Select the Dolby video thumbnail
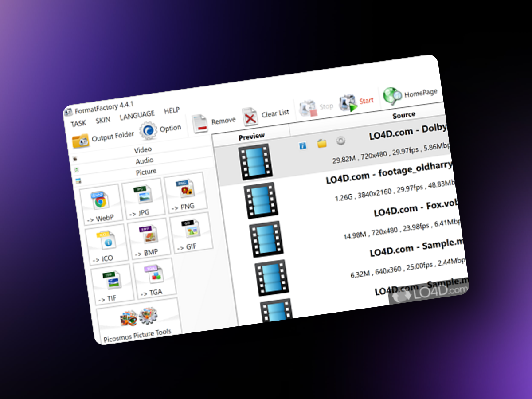 click(x=255, y=161)
